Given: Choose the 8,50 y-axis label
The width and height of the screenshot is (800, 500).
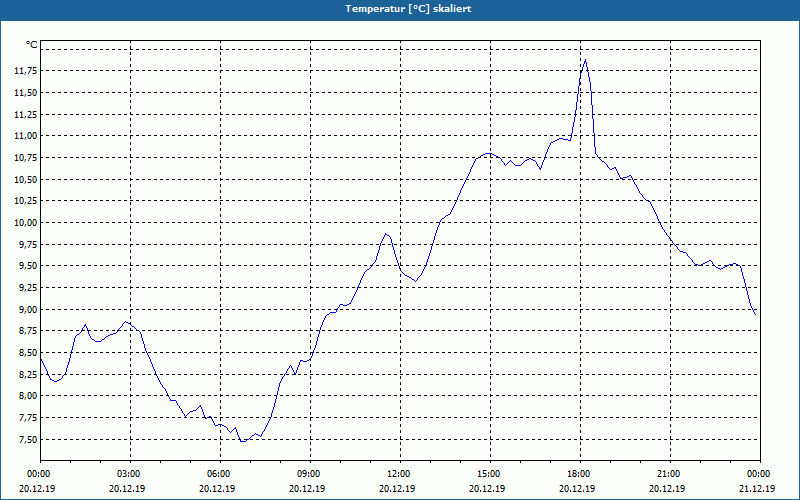Looking at the screenshot, I should coord(27,353).
